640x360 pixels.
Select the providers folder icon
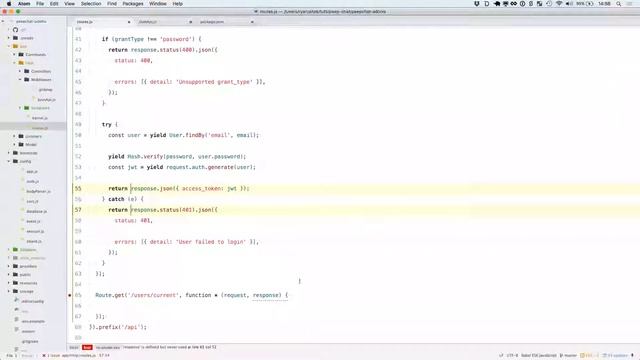[x=15, y=266]
